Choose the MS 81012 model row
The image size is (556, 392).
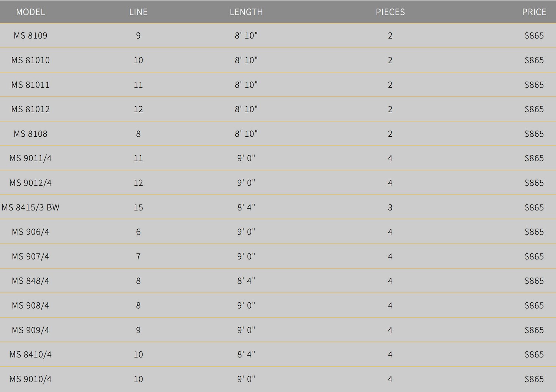tap(30, 109)
